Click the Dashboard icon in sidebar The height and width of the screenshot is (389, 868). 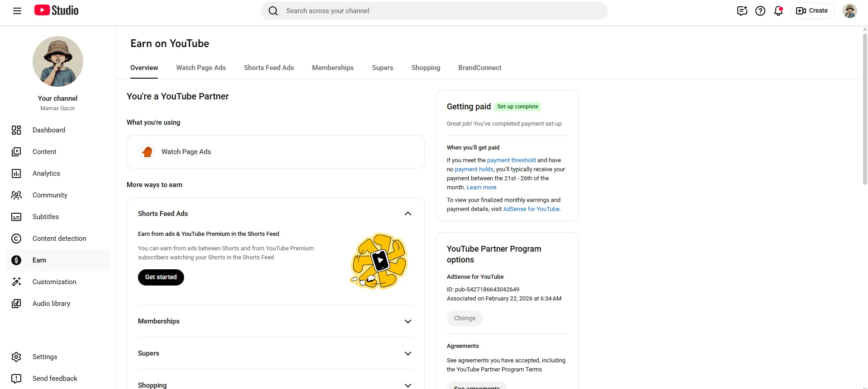tap(16, 130)
